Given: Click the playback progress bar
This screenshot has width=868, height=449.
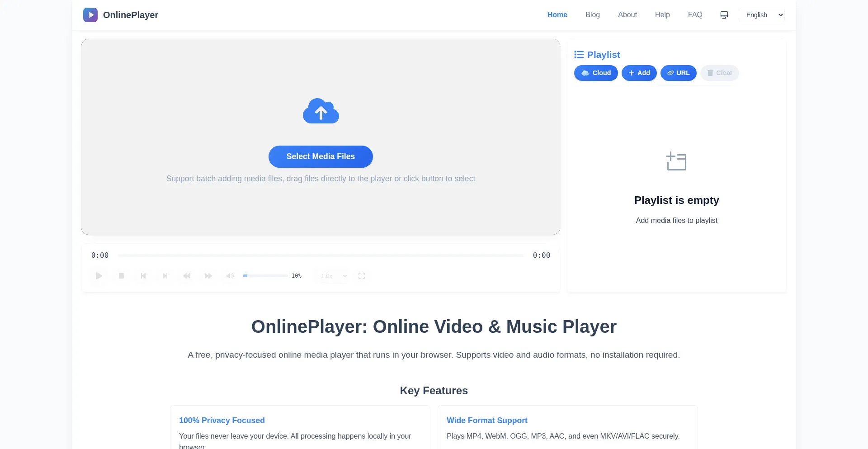Looking at the screenshot, I should 321,255.
